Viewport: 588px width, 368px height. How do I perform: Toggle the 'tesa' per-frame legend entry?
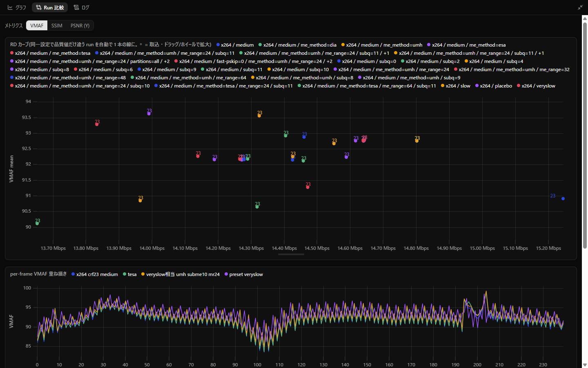pyautogui.click(x=129, y=274)
